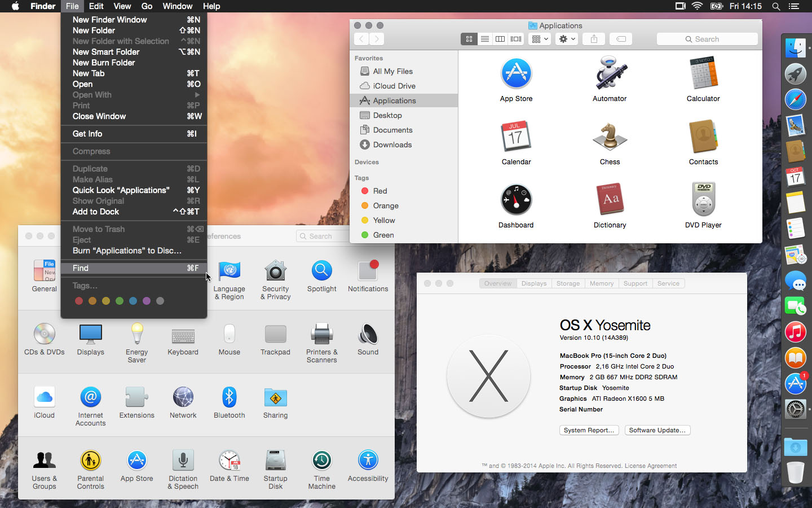Open Displays preference pane
This screenshot has width=812, height=508.
click(x=90, y=334)
